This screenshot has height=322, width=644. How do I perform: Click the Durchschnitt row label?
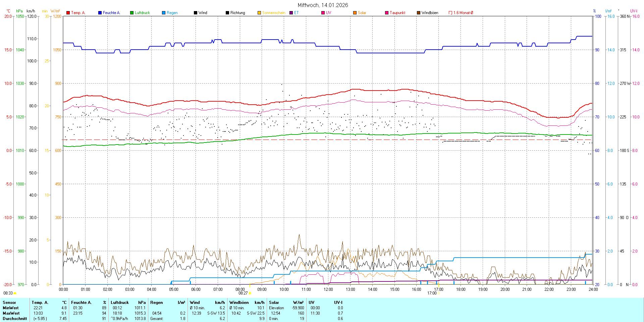tap(15, 319)
